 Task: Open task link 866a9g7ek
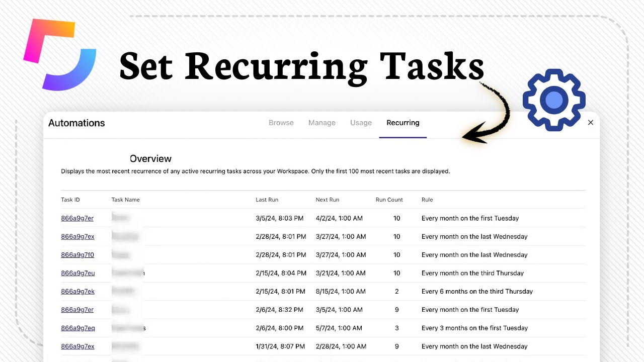pos(77,291)
